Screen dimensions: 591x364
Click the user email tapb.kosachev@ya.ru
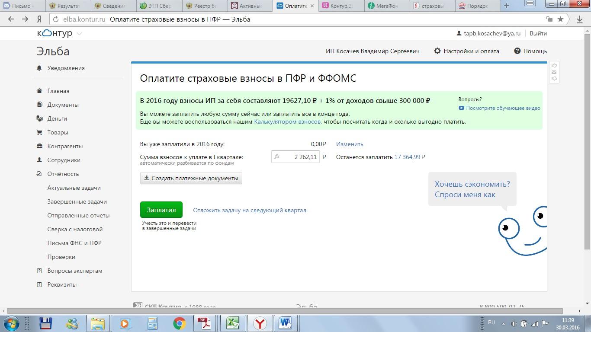tap(488, 33)
